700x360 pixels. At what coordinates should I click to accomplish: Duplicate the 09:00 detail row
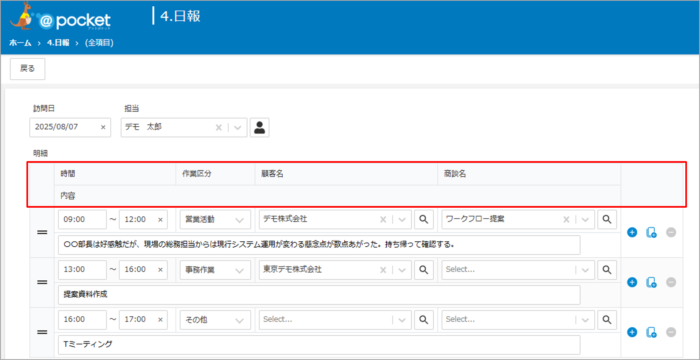(x=651, y=232)
